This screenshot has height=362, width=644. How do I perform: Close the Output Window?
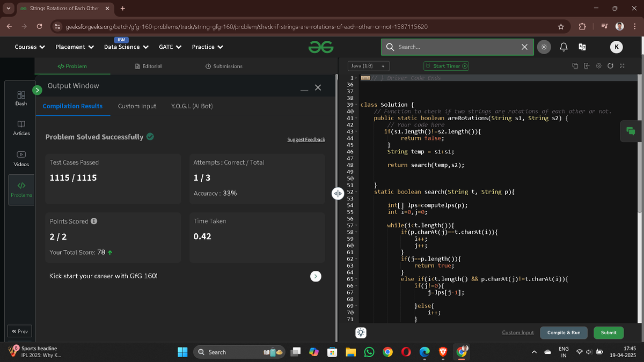pyautogui.click(x=317, y=87)
